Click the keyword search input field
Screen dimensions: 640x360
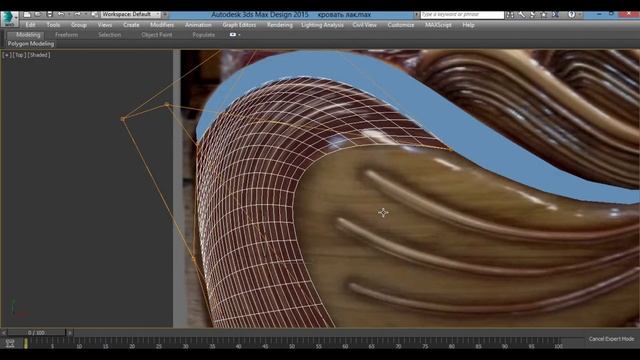(x=462, y=15)
